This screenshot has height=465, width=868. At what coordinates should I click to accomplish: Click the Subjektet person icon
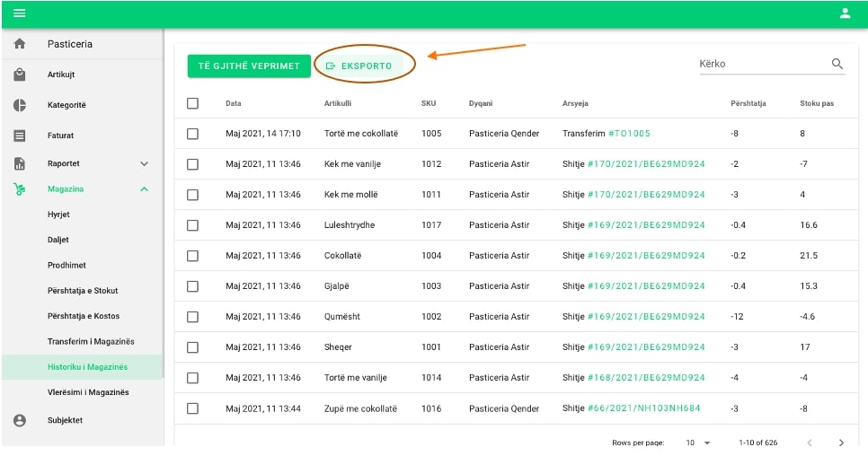(x=20, y=419)
